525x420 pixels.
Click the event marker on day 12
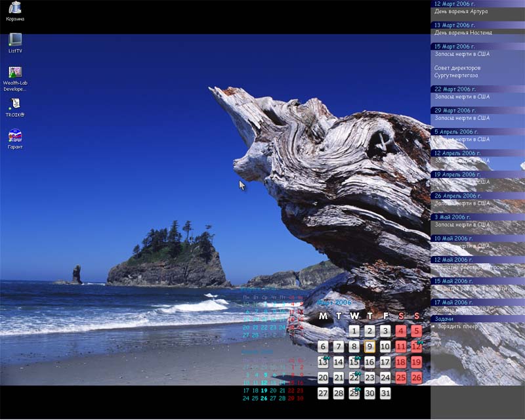[x=419, y=342]
